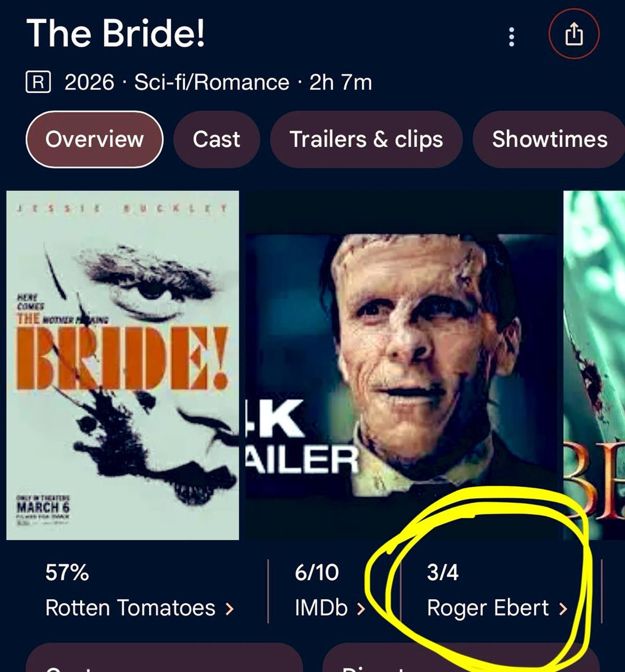Open The Bride! movie poster
This screenshot has width=625, height=672.
[122, 365]
